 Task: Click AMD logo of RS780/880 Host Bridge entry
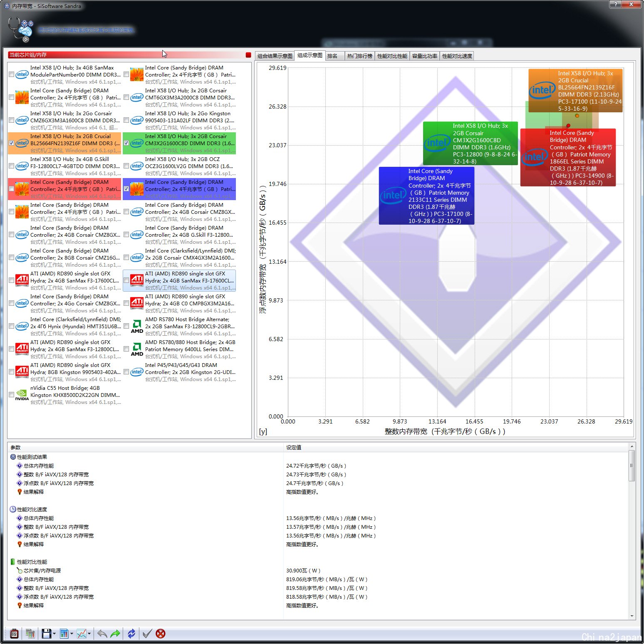click(x=137, y=349)
